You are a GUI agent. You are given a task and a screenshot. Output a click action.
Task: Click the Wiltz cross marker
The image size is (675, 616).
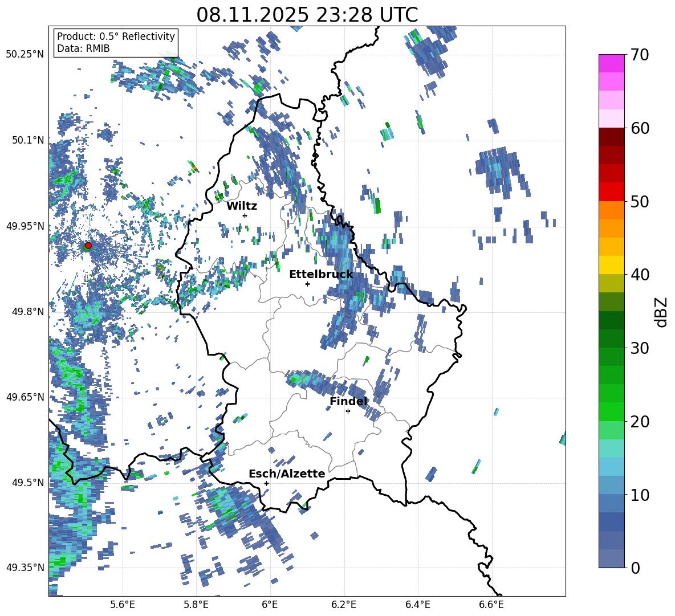[245, 215]
